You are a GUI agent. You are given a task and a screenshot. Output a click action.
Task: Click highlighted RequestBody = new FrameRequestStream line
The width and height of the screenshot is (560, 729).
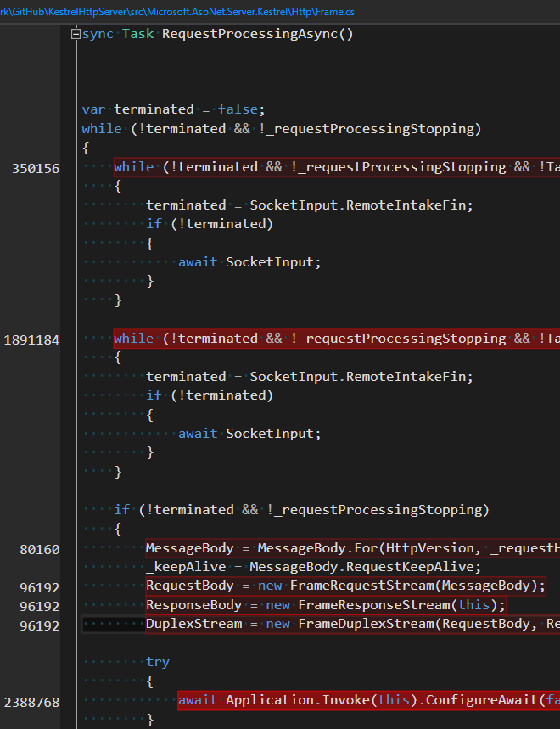pyautogui.click(x=345, y=586)
